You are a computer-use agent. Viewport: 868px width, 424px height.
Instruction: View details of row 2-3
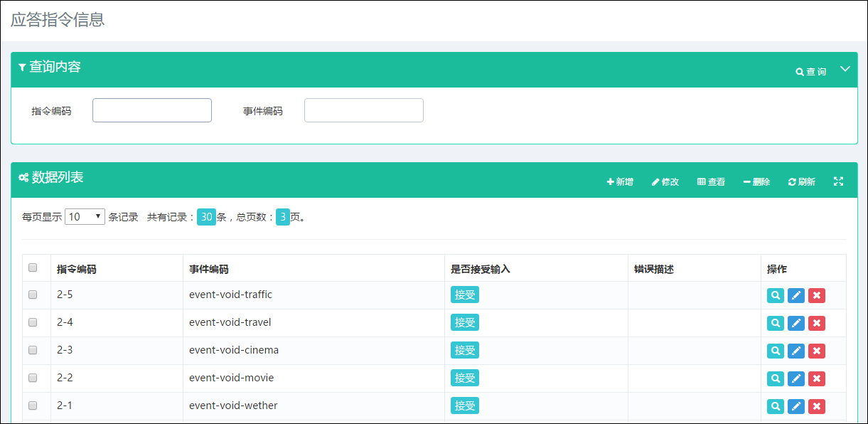click(776, 351)
